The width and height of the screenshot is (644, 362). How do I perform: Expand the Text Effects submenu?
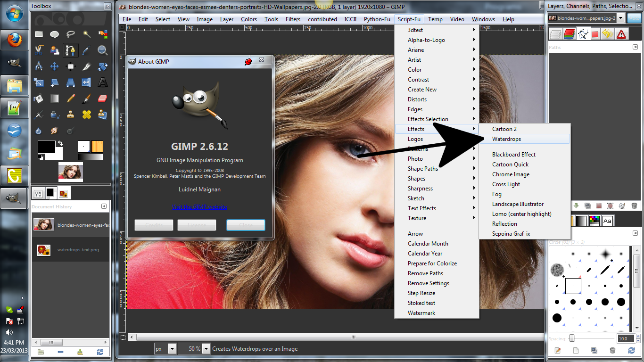[436, 208]
